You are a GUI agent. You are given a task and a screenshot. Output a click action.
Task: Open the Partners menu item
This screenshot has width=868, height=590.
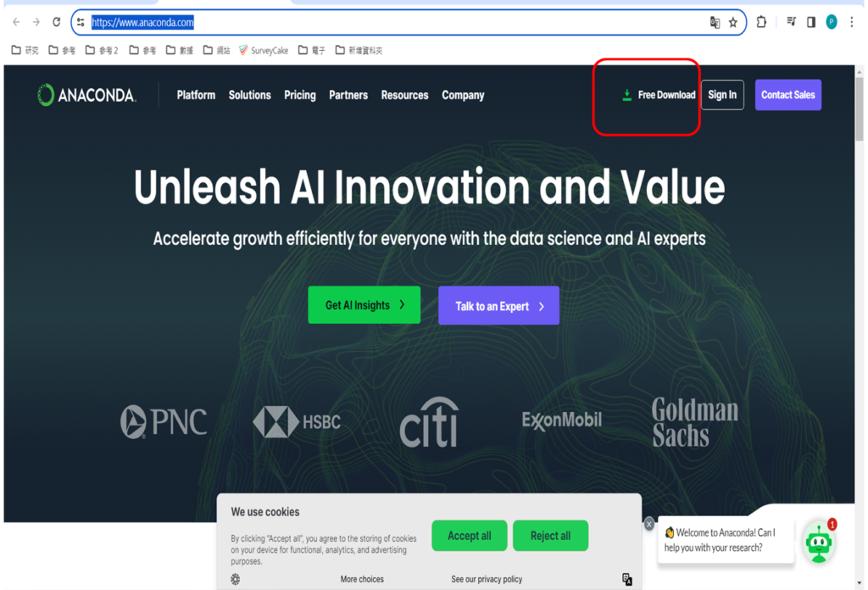click(348, 95)
